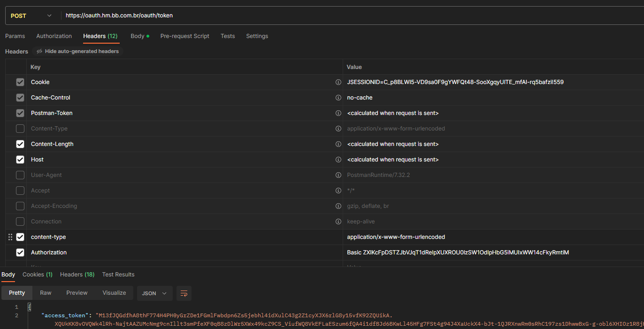Uncheck the Authorization header checkbox

[20, 252]
